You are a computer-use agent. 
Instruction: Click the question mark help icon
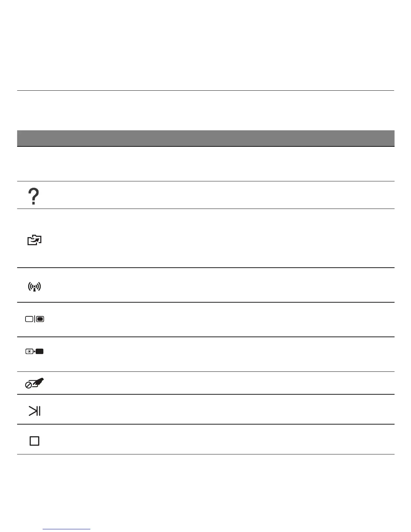[x=34, y=196]
